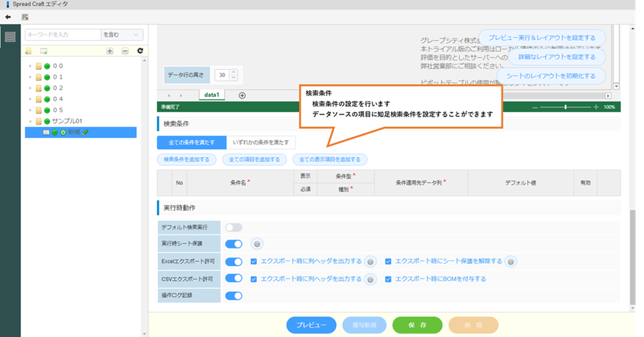Switch to いずれかの条件を満たす tab

[x=260, y=143]
